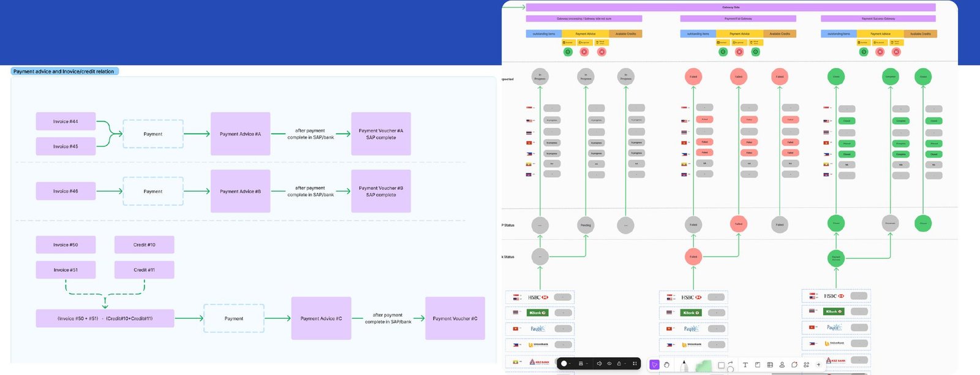Select the (Invoice #50 + #51) - (Credit#10+Credit#11) box

105,319
